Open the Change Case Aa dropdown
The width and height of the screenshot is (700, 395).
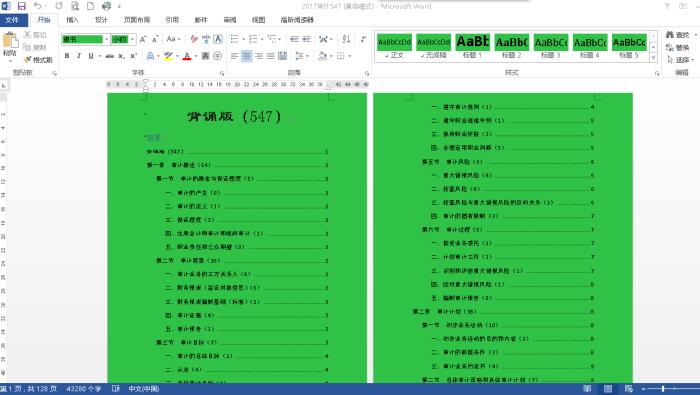coord(173,39)
